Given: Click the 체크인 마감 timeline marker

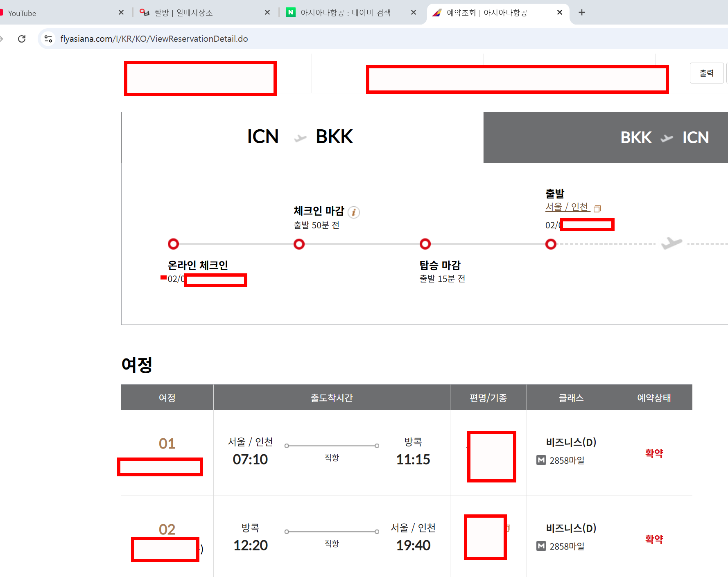Looking at the screenshot, I should (x=299, y=244).
